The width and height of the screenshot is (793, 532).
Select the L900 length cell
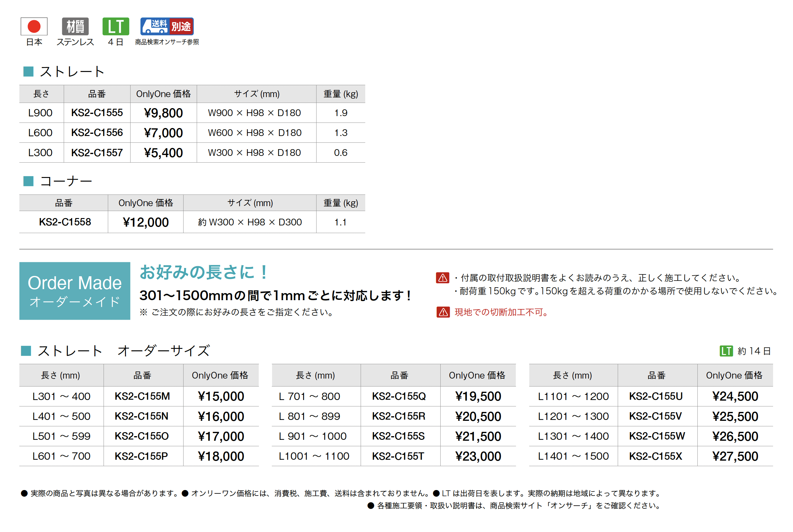40,113
